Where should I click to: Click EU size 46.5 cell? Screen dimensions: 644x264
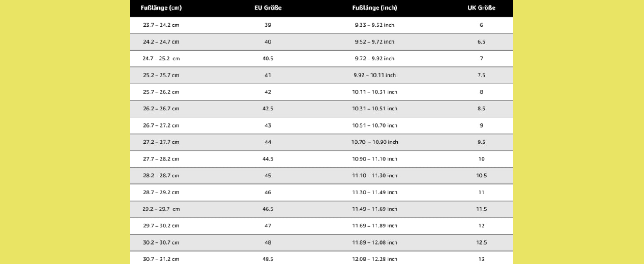268,209
